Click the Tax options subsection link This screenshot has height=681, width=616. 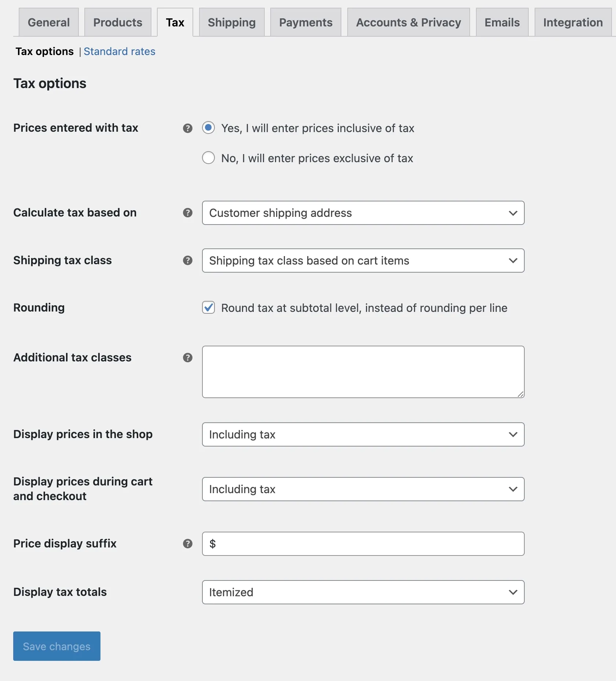(44, 51)
